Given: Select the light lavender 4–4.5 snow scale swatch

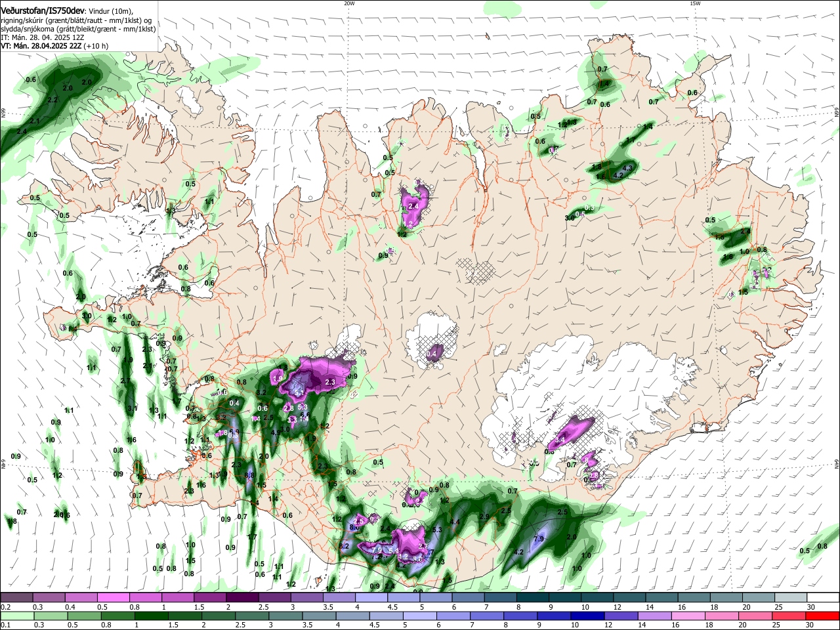Looking at the screenshot, I should (371, 598).
